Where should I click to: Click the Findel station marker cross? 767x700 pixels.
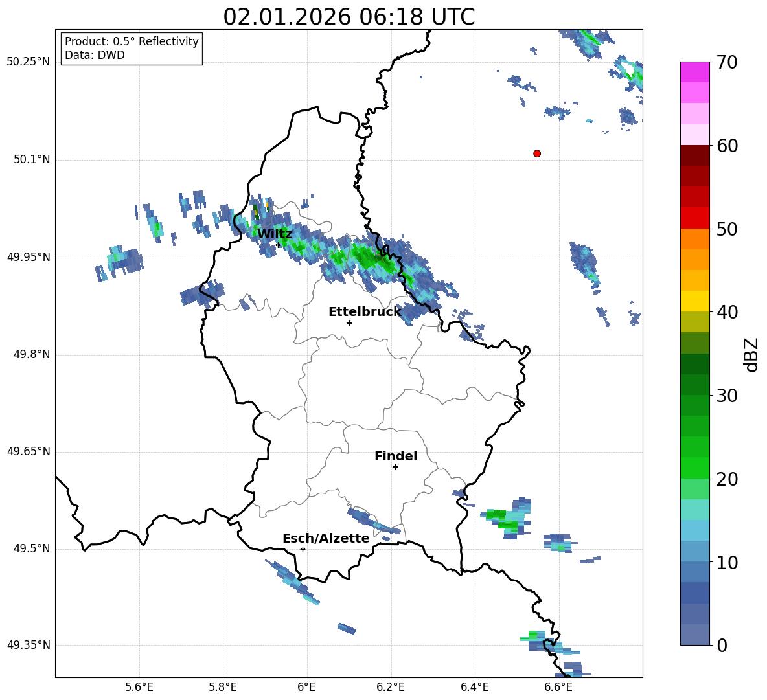click(395, 468)
